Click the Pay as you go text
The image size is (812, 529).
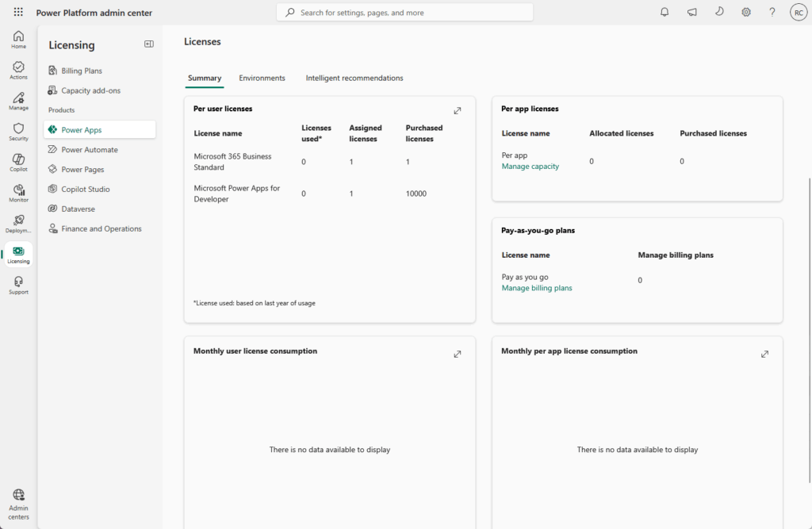[525, 277]
